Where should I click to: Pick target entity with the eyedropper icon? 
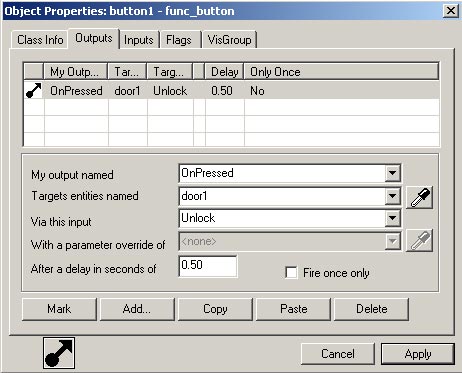(419, 198)
